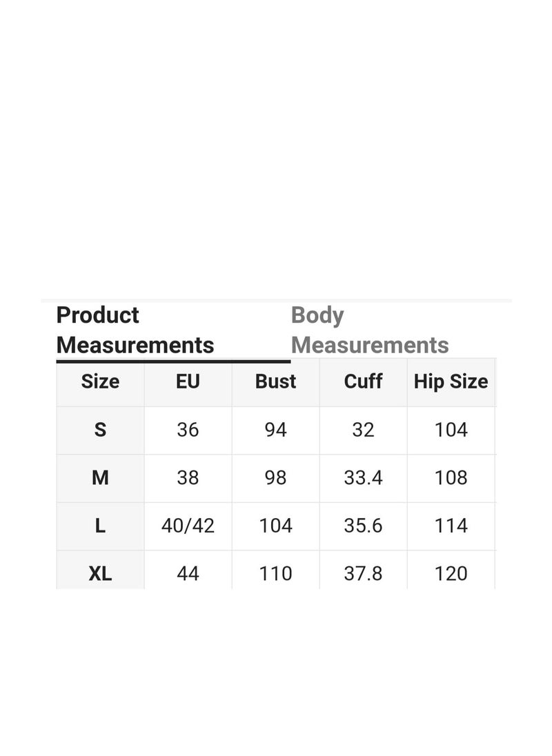Select the XL size row label
This screenshot has height=756, width=552.
[x=100, y=574]
